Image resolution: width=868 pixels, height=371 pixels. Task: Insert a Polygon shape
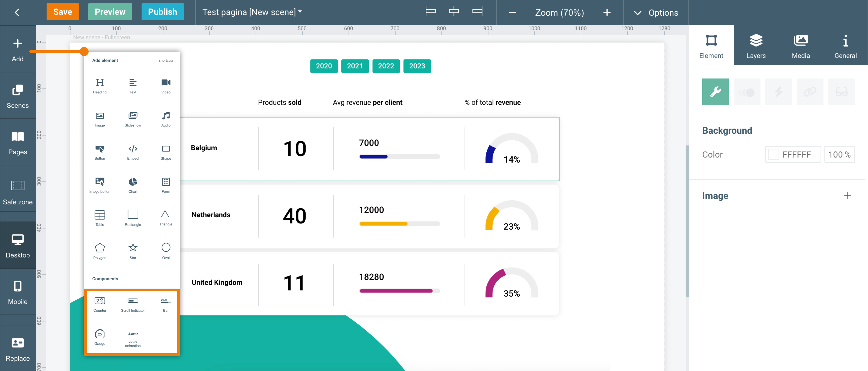100,251
